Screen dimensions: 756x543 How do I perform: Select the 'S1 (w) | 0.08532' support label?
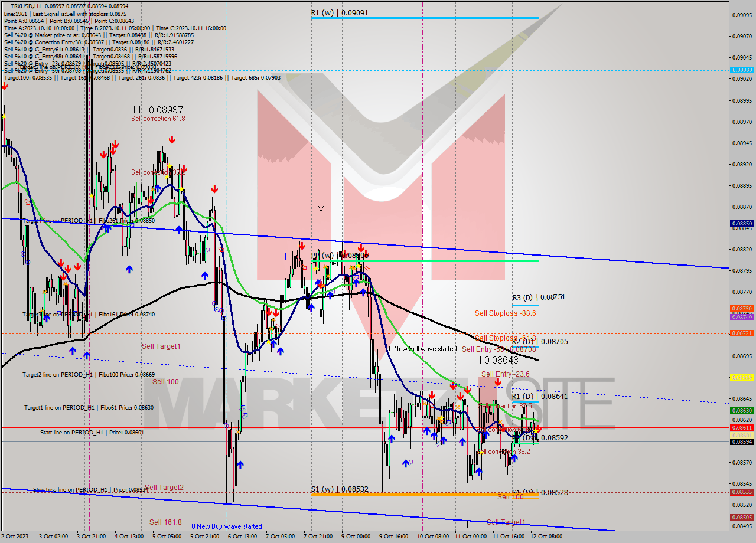[340, 489]
